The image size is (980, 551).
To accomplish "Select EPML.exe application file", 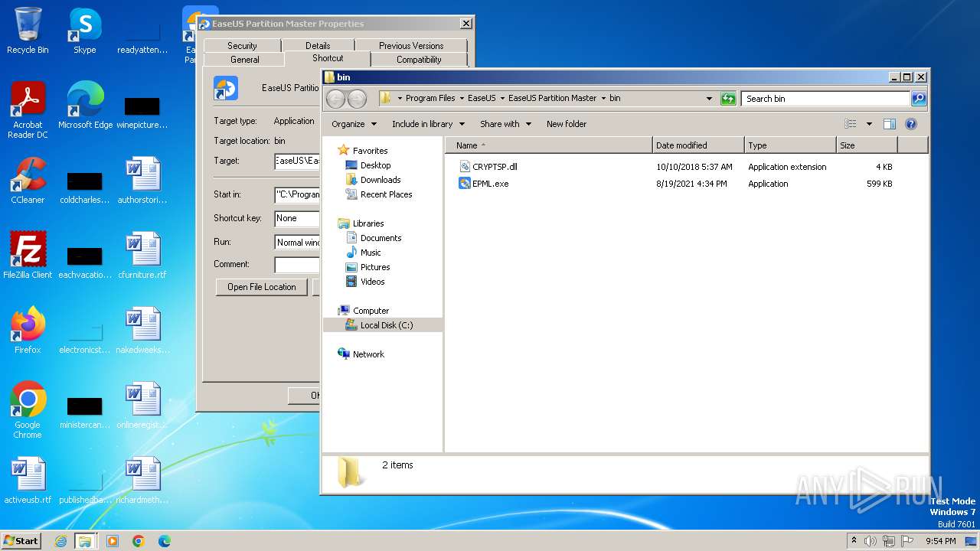I will 483,184.
